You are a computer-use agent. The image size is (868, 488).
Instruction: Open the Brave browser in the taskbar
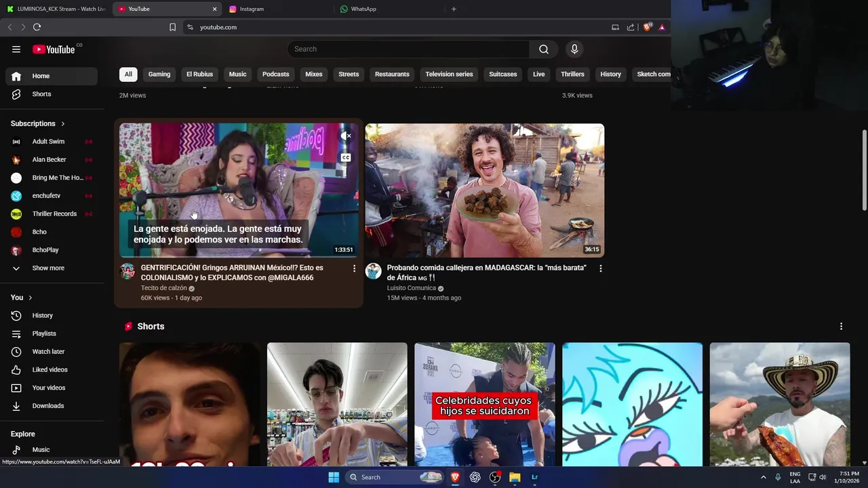coord(455,477)
